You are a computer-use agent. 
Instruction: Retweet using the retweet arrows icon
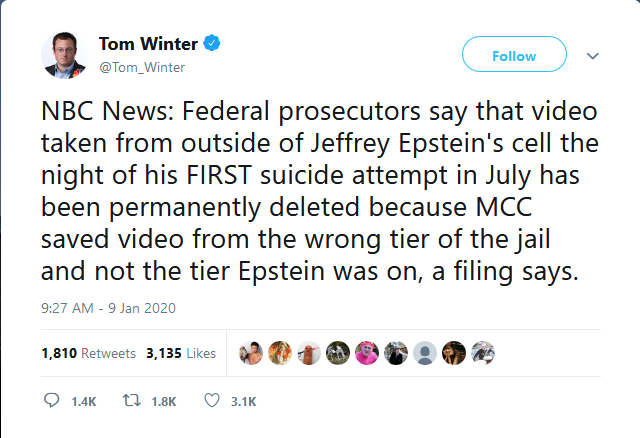[x=128, y=401]
